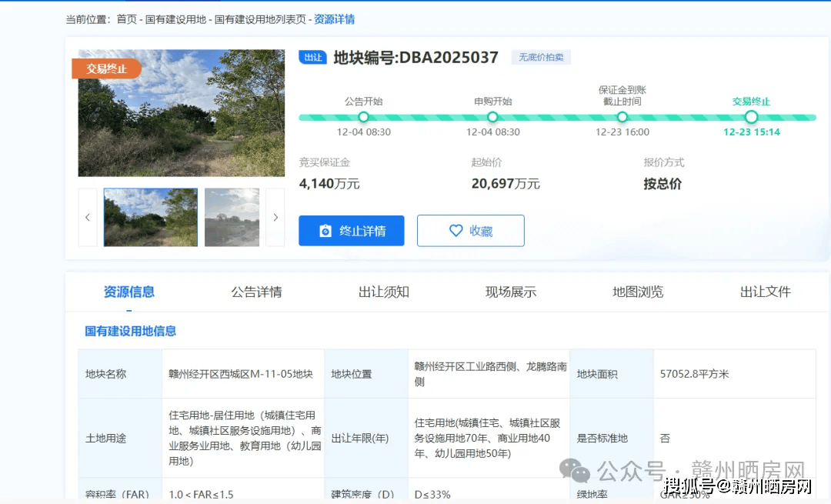Select the first land photo thumbnail
The width and height of the screenshot is (831, 504).
tap(150, 218)
